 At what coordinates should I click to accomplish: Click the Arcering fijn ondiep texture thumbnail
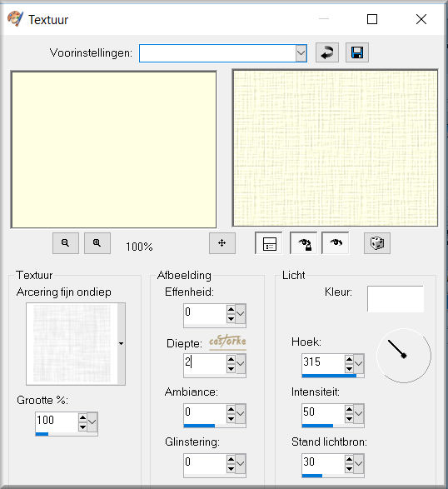tap(72, 344)
